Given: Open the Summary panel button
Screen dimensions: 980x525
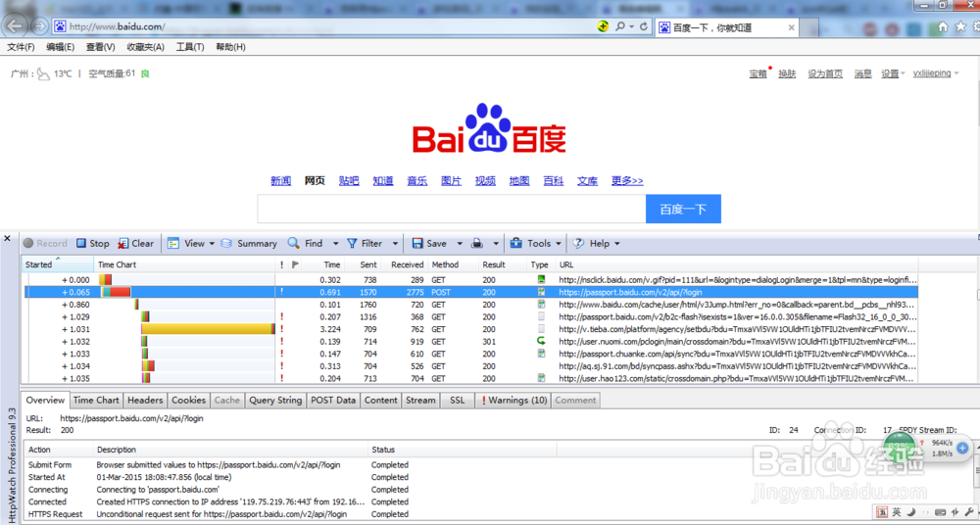Looking at the screenshot, I should click(x=249, y=243).
